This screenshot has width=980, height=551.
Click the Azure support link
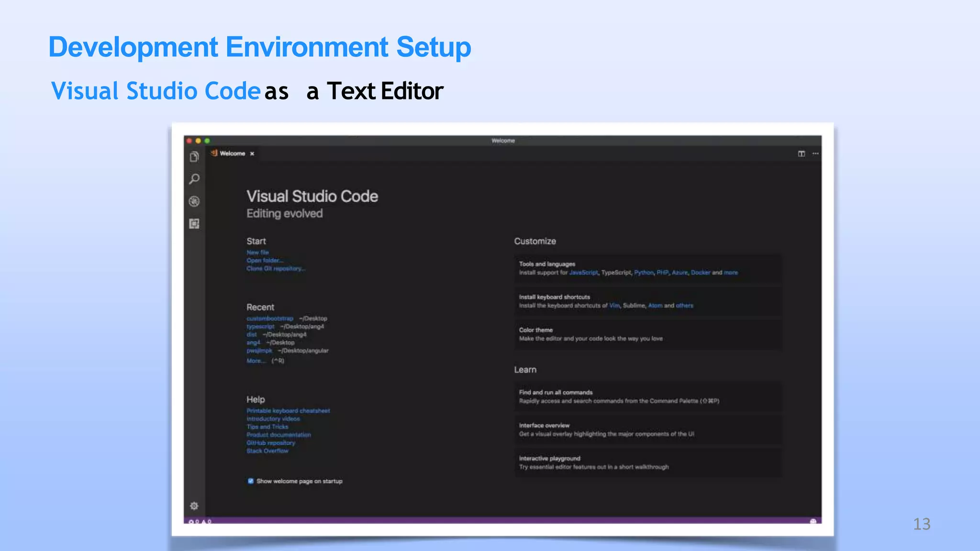tap(679, 273)
